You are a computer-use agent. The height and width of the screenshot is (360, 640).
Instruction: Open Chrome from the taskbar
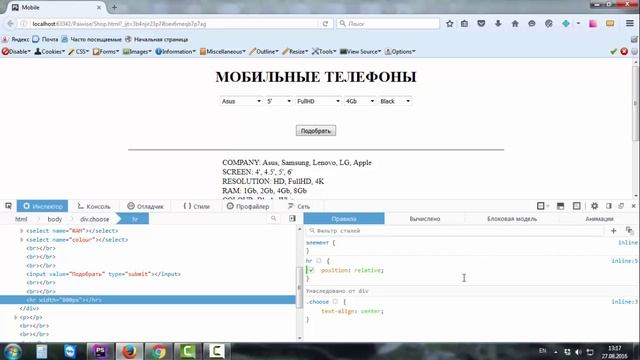158,351
